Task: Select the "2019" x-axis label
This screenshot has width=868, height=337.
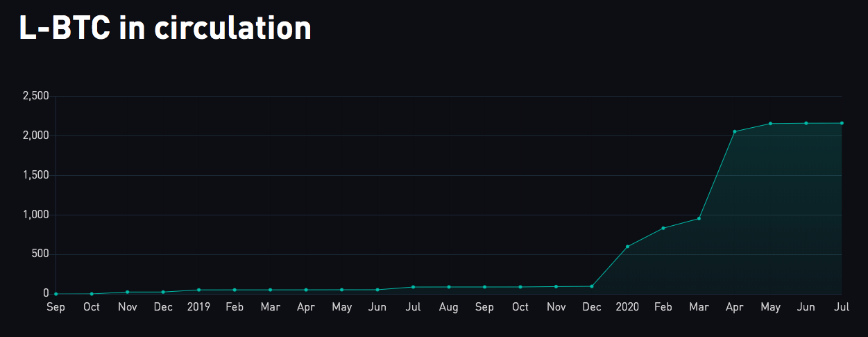Action: click(x=198, y=307)
